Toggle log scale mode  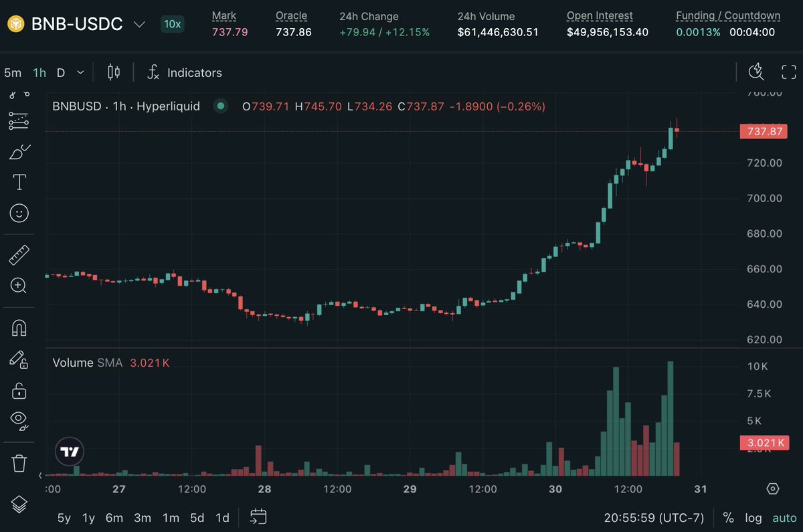pos(753,517)
